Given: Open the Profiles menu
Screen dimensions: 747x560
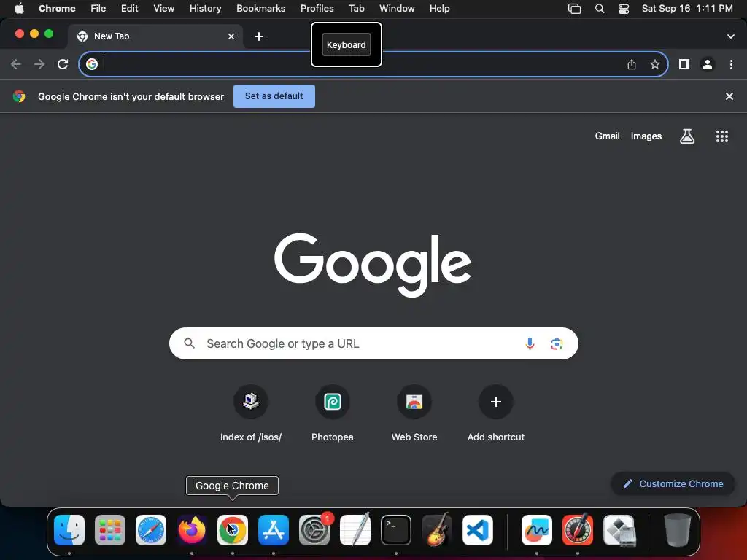Looking at the screenshot, I should click(x=317, y=9).
